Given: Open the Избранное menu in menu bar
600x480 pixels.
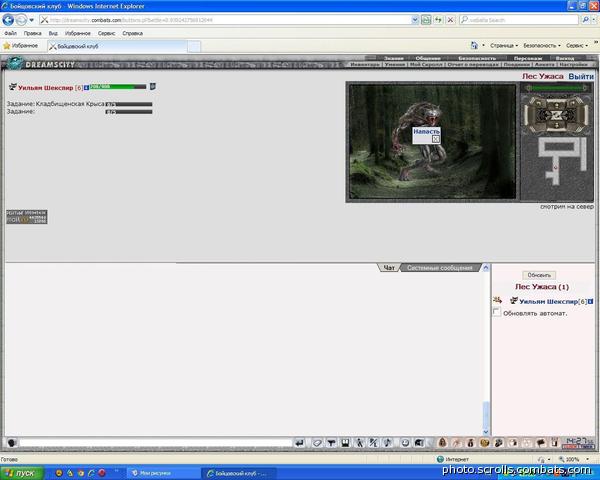Looking at the screenshot, I should point(78,33).
